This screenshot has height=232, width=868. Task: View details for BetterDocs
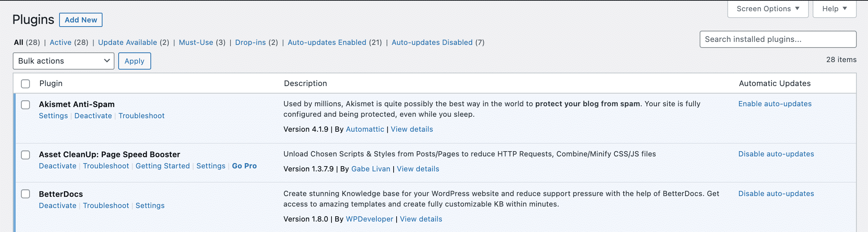[421, 219]
